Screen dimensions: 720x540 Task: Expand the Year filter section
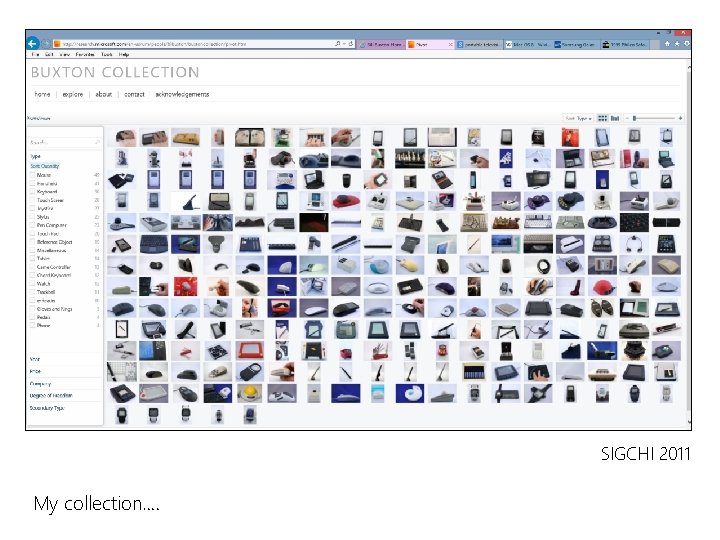click(x=35, y=359)
